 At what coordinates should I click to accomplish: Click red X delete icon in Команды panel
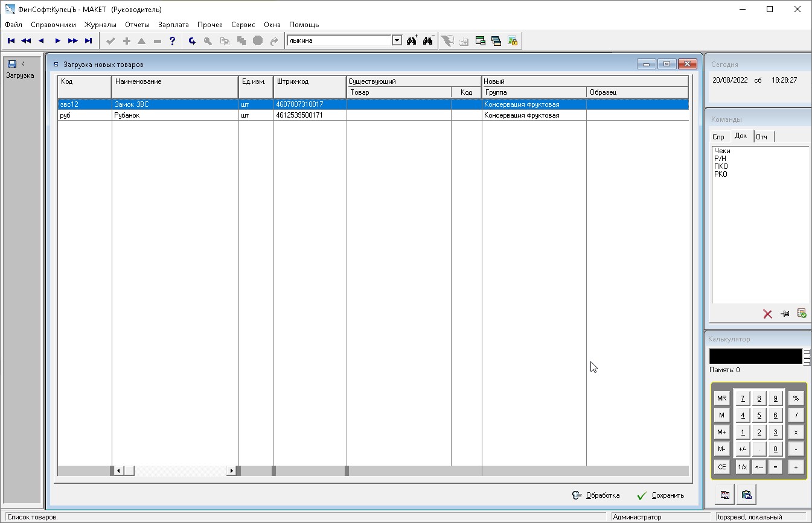click(767, 314)
